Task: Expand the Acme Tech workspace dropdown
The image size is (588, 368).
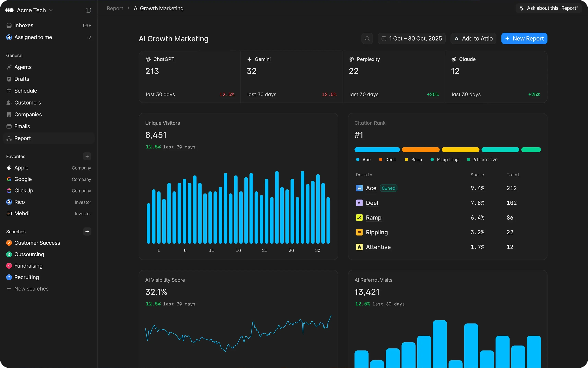Action: [51, 10]
